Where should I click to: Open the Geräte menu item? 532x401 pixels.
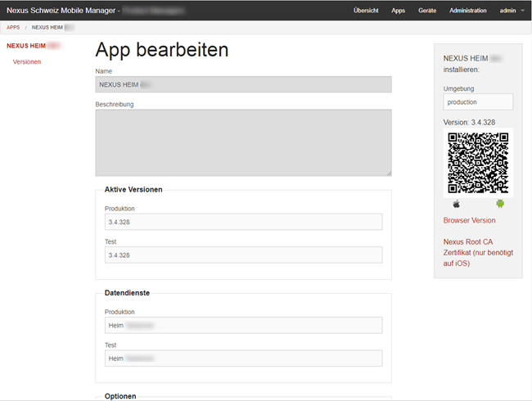tap(427, 11)
